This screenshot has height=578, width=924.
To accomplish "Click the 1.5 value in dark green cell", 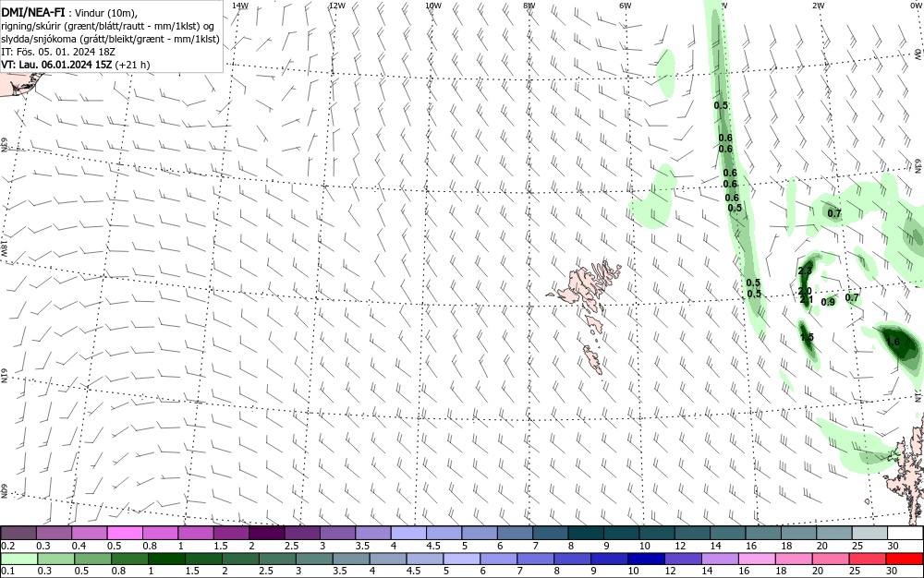I will pos(807,337).
